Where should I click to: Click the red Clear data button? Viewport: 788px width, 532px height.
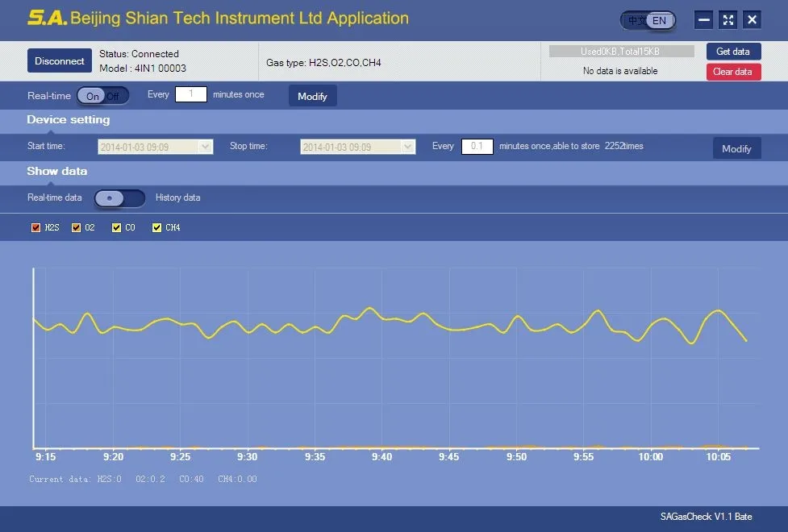(x=733, y=72)
